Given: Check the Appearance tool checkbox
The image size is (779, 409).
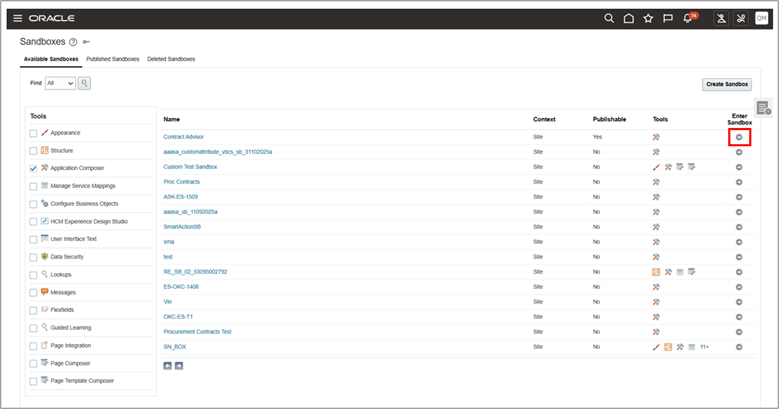Looking at the screenshot, I should coord(33,133).
